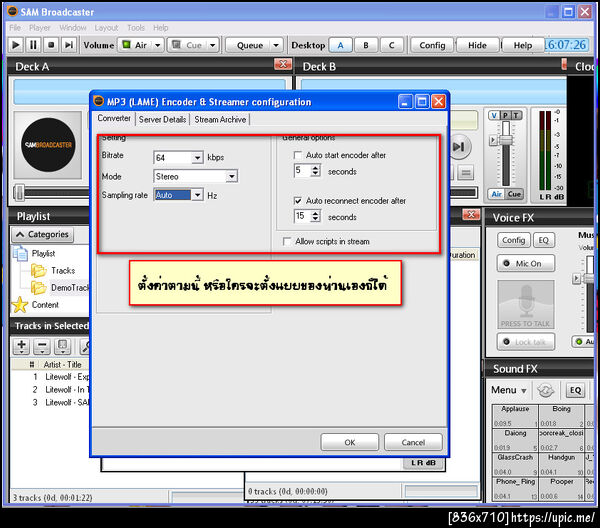
Task: Uncheck Auto reconnect encoder after
Action: click(297, 200)
